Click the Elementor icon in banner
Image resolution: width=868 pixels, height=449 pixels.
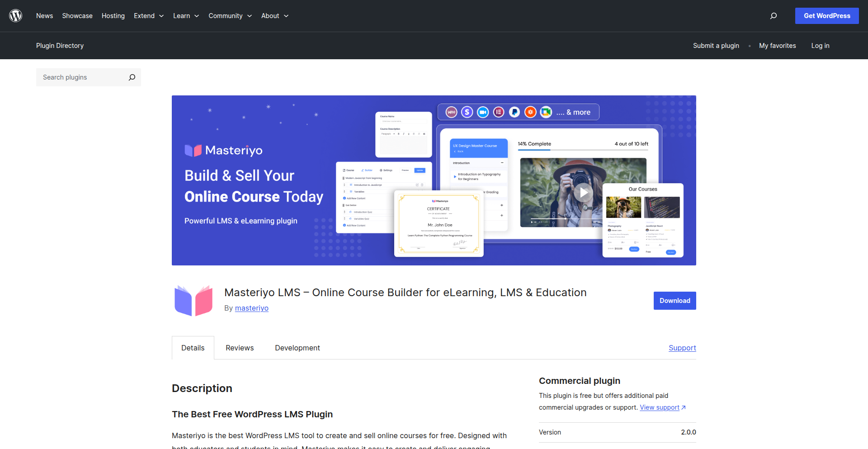tap(499, 112)
